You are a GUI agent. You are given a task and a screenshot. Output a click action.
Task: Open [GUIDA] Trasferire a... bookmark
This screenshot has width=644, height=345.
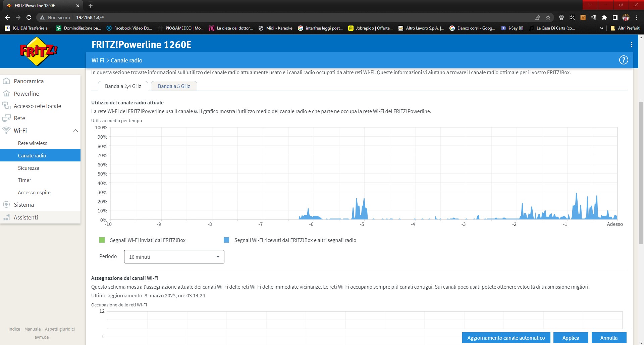[x=28, y=28]
